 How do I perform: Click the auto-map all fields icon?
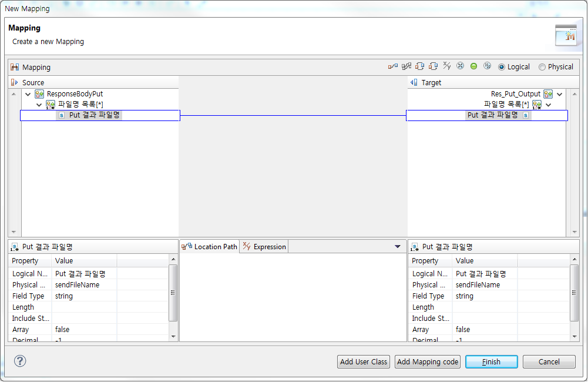pos(406,66)
